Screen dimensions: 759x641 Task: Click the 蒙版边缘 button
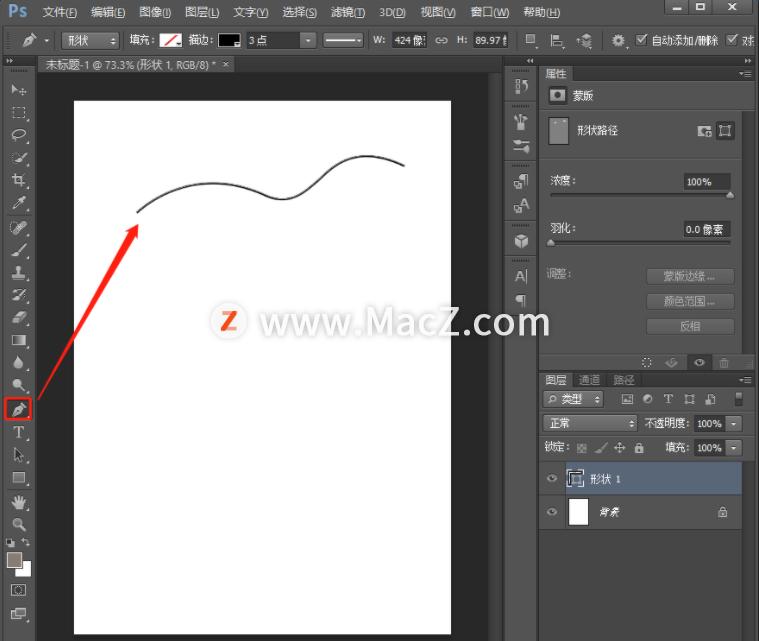click(690, 277)
